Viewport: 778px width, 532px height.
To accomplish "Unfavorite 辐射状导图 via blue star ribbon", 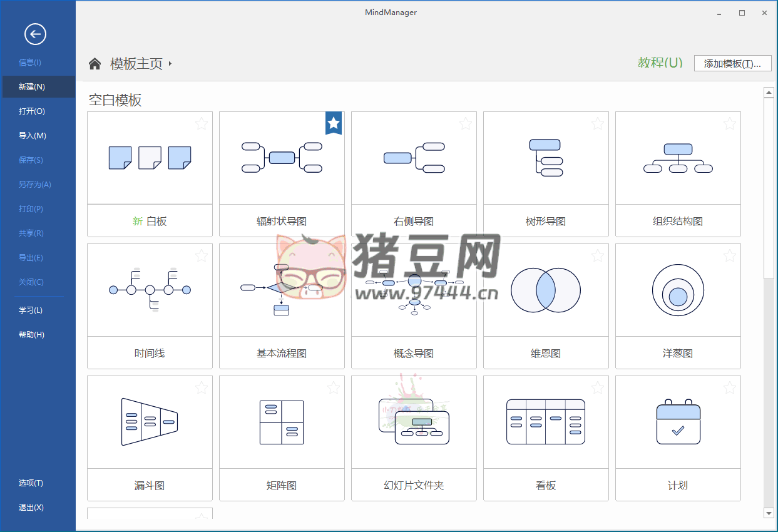I will 334,123.
